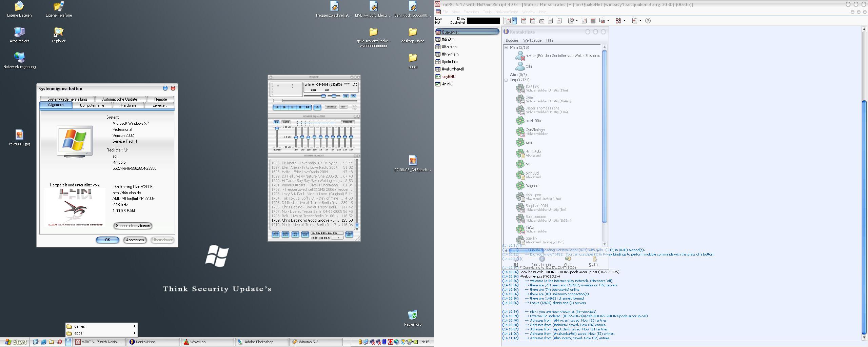Toggle Winamp Shuffle mode
Viewport: 868px width, 347px height.
click(331, 107)
